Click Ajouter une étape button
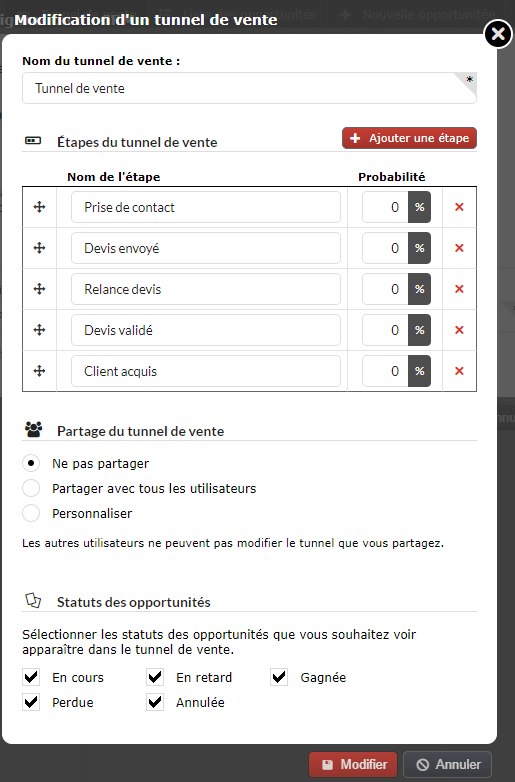The height and width of the screenshot is (782, 515). coord(409,138)
